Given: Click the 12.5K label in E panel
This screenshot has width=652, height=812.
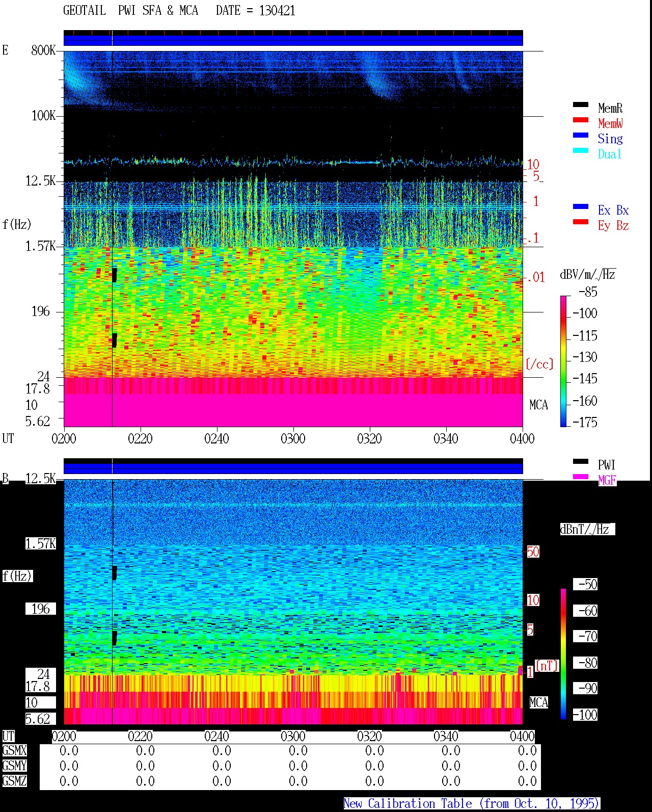Looking at the screenshot, I should click(x=40, y=180).
